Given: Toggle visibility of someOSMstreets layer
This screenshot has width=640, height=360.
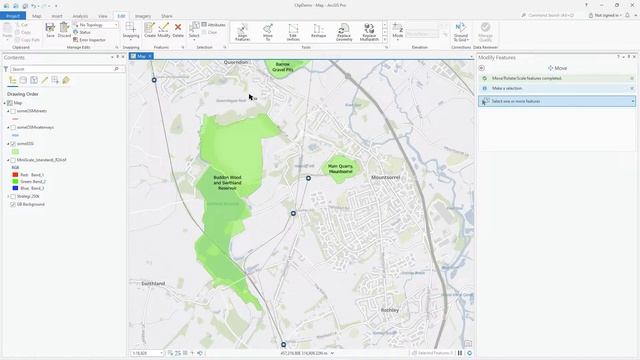Looking at the screenshot, I should pos(13,111).
